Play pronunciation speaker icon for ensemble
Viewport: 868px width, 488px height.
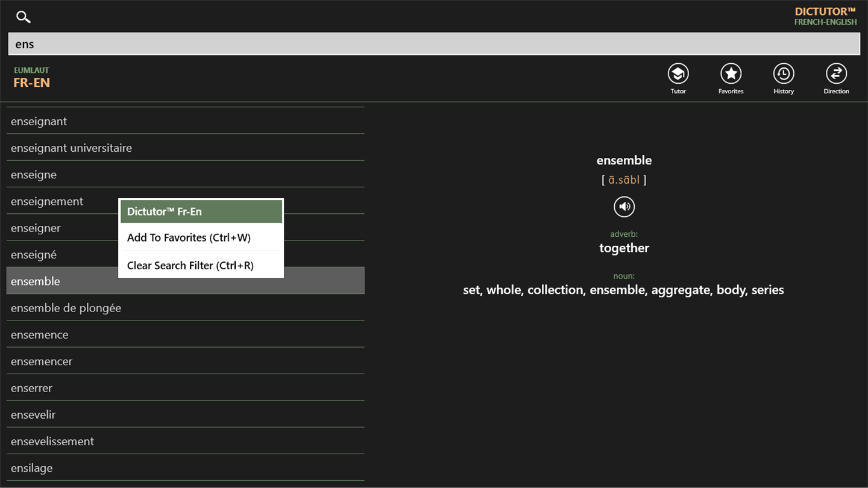click(624, 207)
